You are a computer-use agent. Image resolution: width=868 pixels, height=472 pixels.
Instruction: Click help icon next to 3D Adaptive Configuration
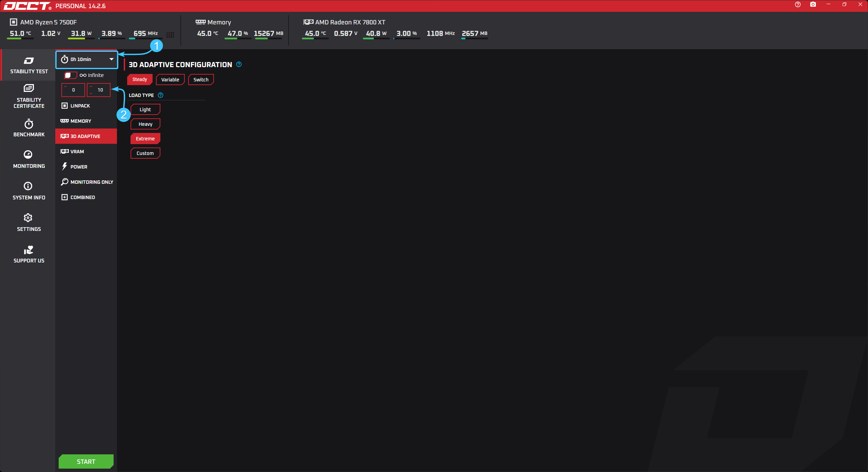[x=239, y=64]
